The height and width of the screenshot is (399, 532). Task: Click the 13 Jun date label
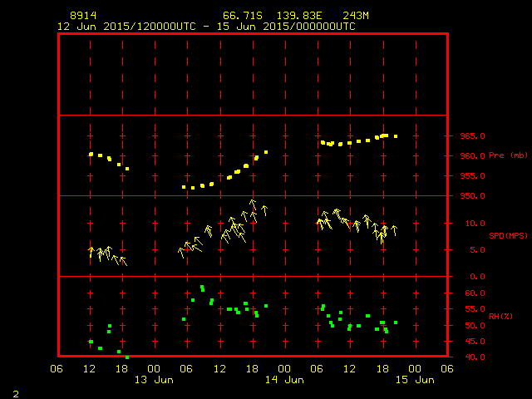[x=155, y=380]
